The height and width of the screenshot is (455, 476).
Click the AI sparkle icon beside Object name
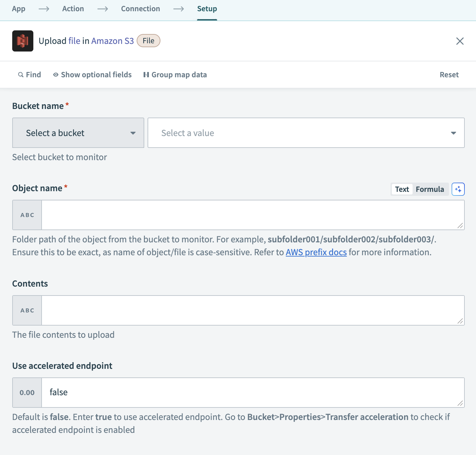(x=458, y=189)
